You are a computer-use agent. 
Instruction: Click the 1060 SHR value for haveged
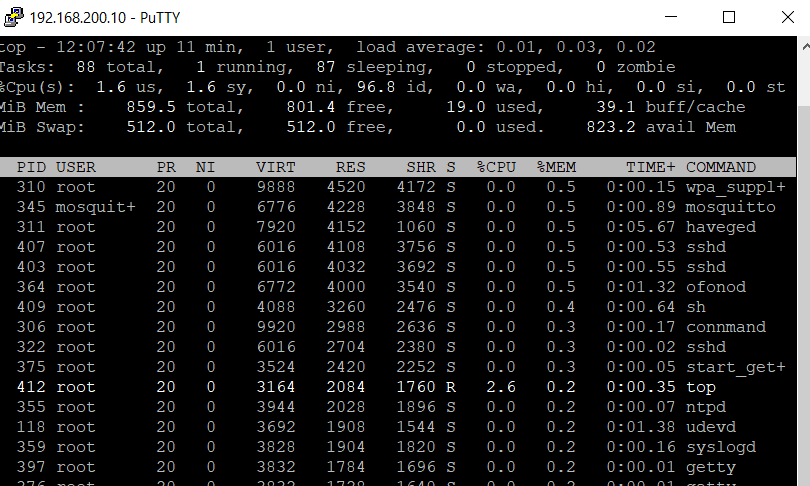(x=416, y=227)
